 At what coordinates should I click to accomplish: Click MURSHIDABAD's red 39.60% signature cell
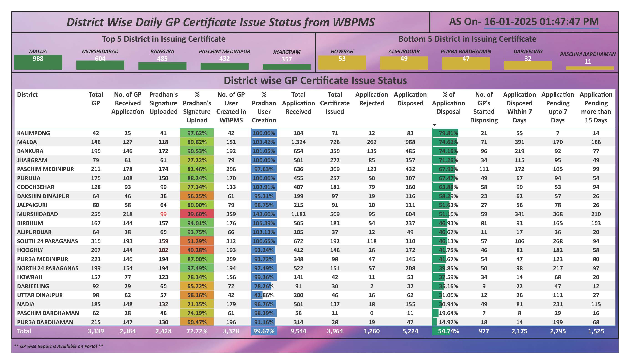pyautogui.click(x=197, y=214)
